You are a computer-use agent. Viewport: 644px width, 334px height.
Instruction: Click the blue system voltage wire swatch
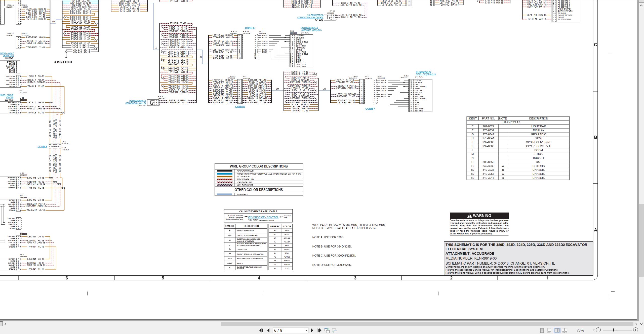pos(224,174)
